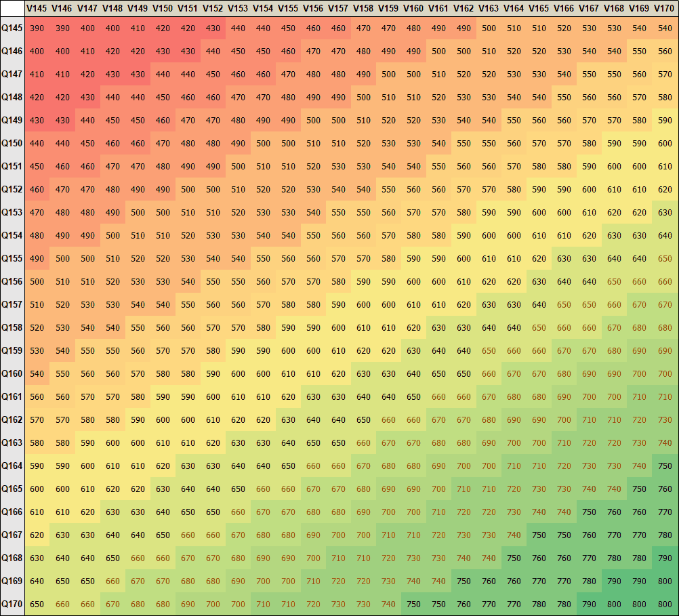This screenshot has width=679, height=616.
Task: Select cell at row Q145, column V170
Action: click(664, 28)
